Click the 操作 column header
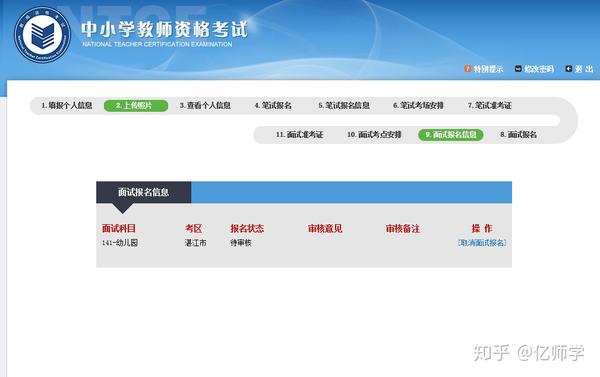This screenshot has height=377, width=600. click(x=482, y=229)
